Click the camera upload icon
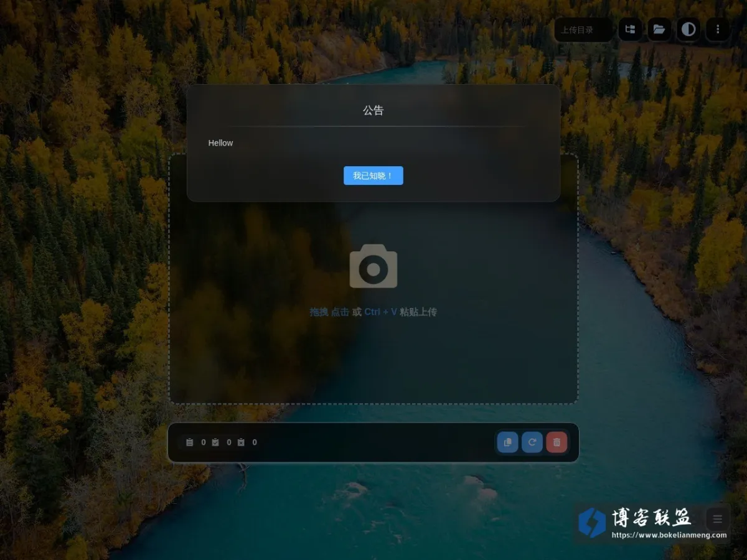 (x=374, y=266)
